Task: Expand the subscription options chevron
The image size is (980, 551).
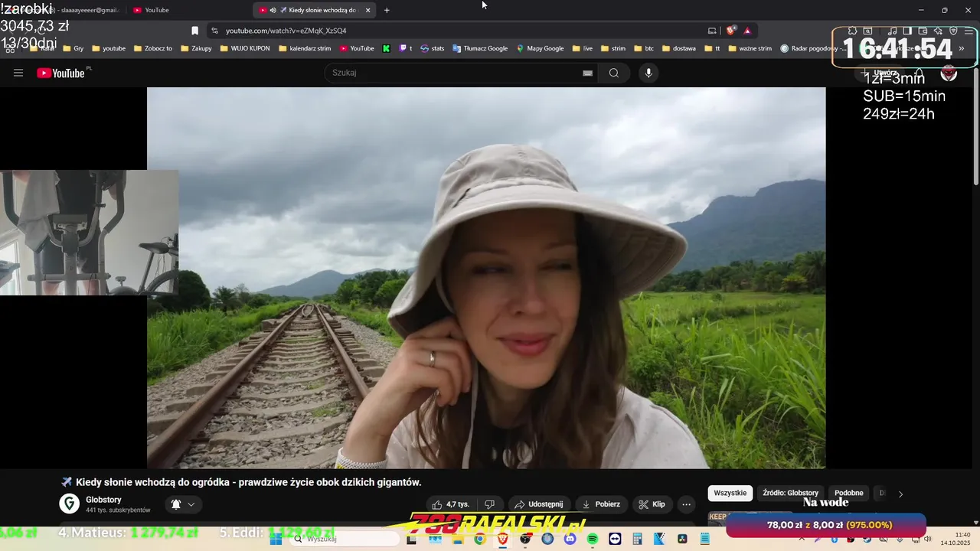Action: pyautogui.click(x=191, y=504)
